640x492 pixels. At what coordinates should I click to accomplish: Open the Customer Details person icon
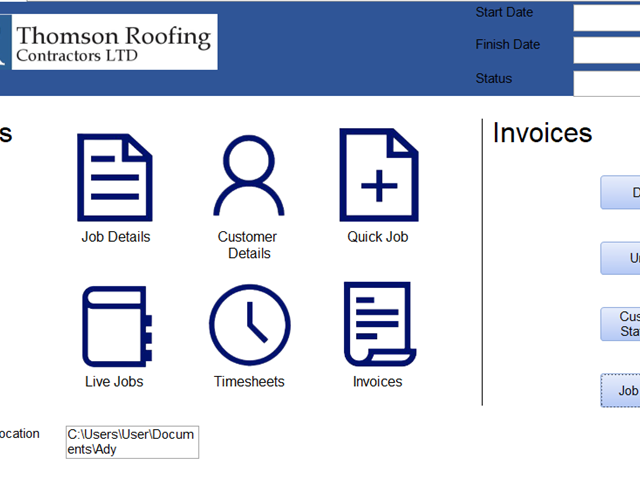pyautogui.click(x=249, y=176)
